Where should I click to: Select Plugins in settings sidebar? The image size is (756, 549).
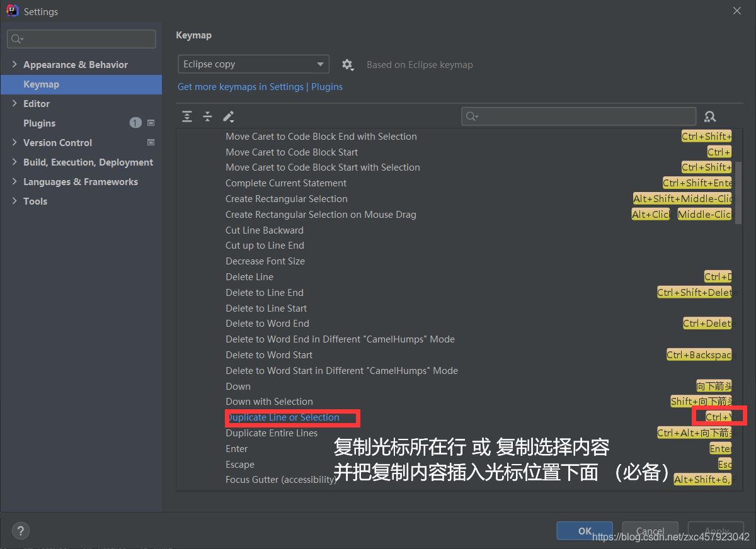tap(39, 123)
